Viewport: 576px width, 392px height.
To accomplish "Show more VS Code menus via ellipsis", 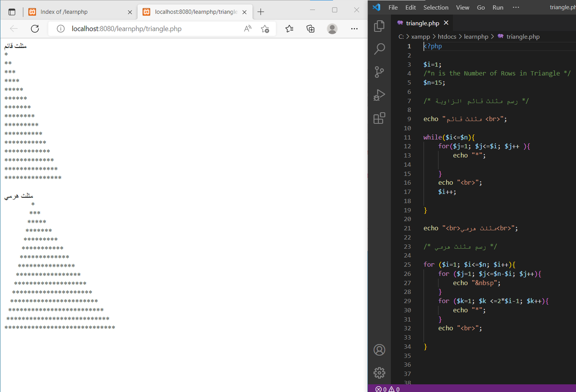I will tap(516, 7).
